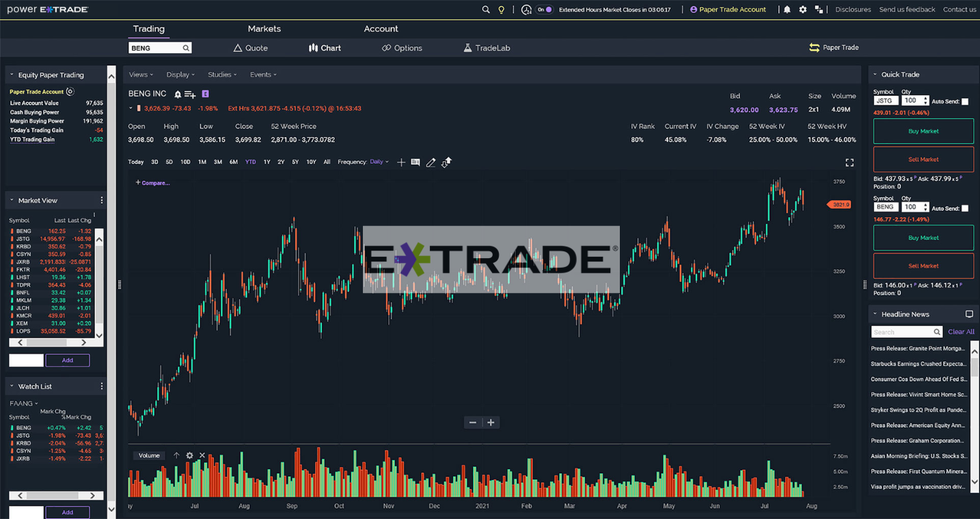Open notifications bell in top bar

[x=787, y=10]
